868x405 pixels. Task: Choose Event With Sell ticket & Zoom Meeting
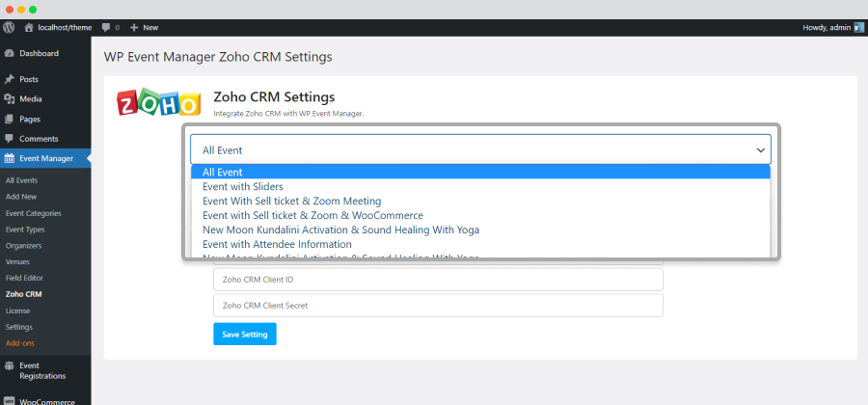point(480,201)
